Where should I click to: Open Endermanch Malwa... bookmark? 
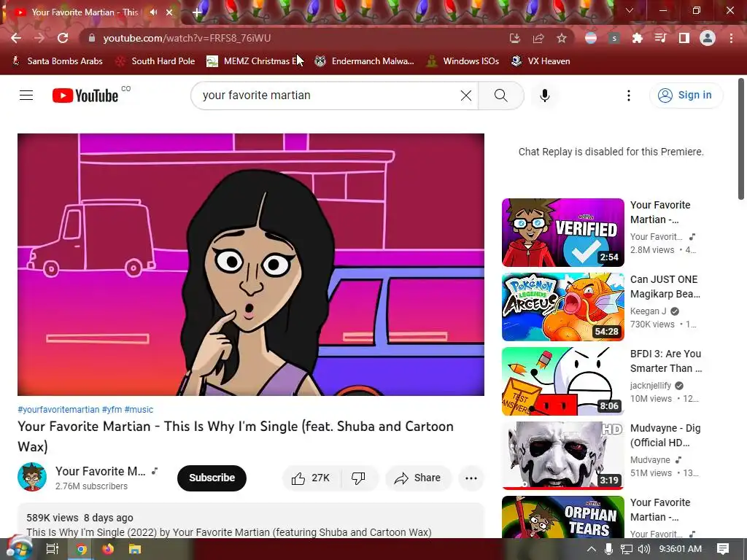point(365,61)
